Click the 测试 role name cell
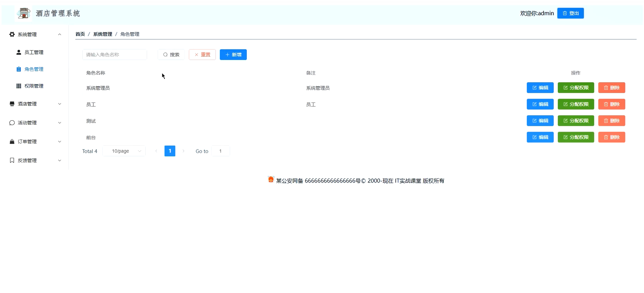This screenshot has height=293, width=644. [x=91, y=121]
